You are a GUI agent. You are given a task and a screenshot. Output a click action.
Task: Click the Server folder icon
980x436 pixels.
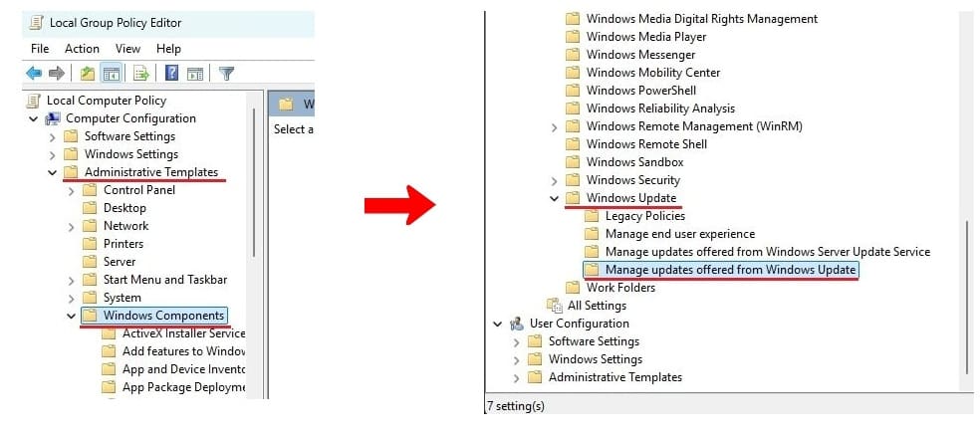tap(90, 262)
